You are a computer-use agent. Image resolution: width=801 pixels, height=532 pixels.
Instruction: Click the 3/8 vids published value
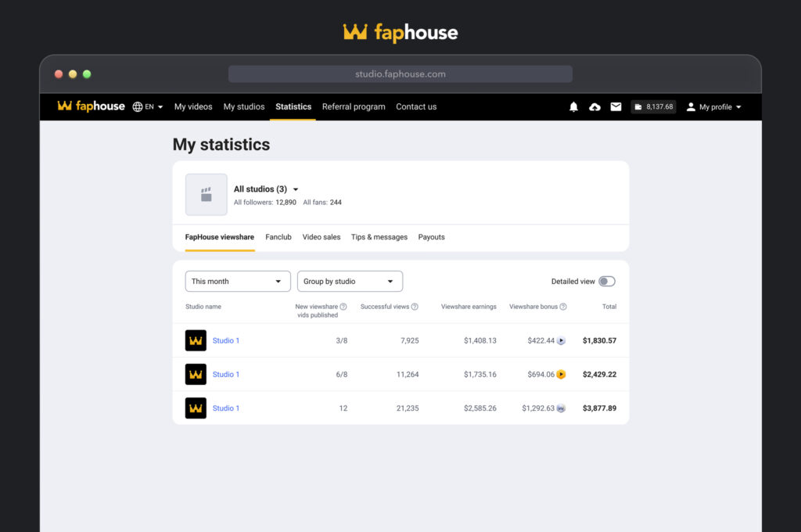342,341
